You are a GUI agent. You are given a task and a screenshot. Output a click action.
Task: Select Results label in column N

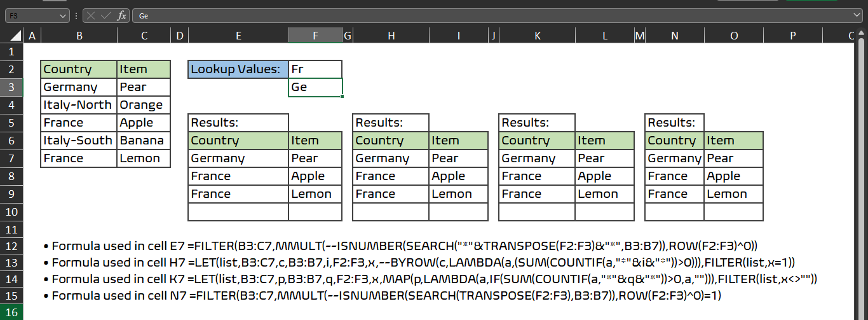[x=675, y=123]
